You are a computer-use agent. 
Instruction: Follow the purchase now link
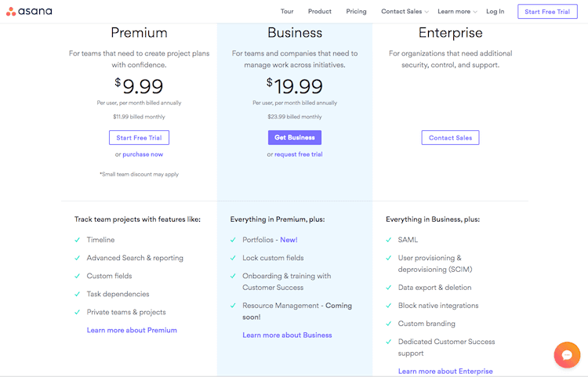143,154
